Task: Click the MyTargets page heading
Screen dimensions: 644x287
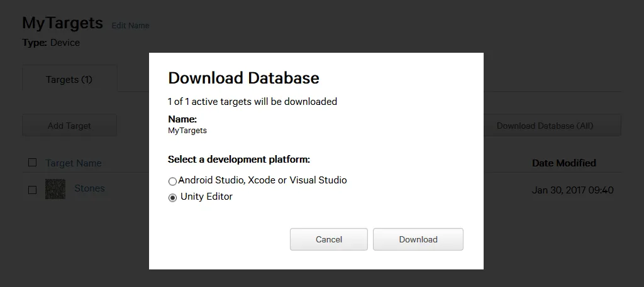Action: tap(62, 23)
